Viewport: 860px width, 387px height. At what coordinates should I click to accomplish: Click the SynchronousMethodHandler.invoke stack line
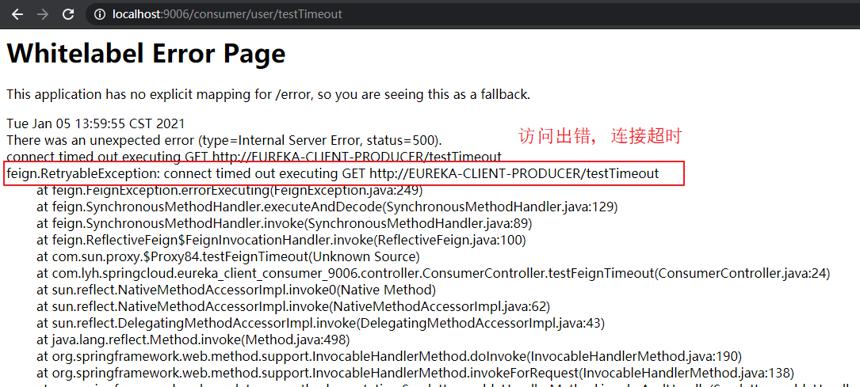click(x=284, y=224)
